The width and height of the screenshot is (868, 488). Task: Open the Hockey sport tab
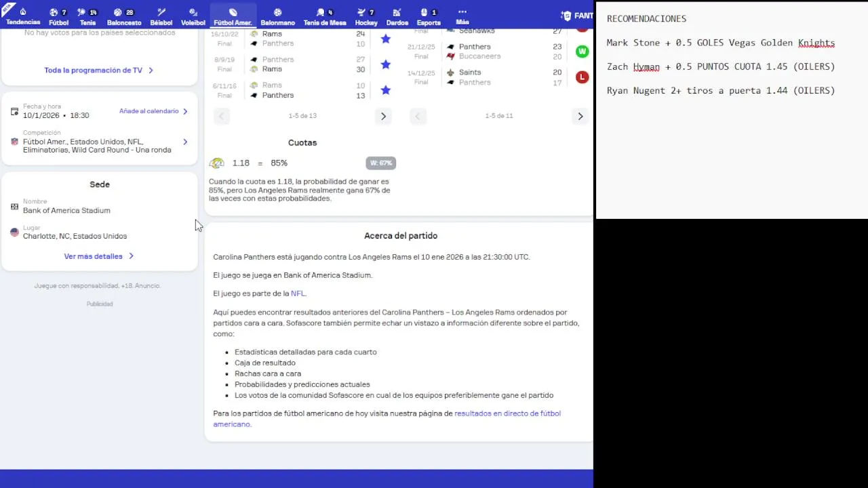pyautogui.click(x=366, y=16)
